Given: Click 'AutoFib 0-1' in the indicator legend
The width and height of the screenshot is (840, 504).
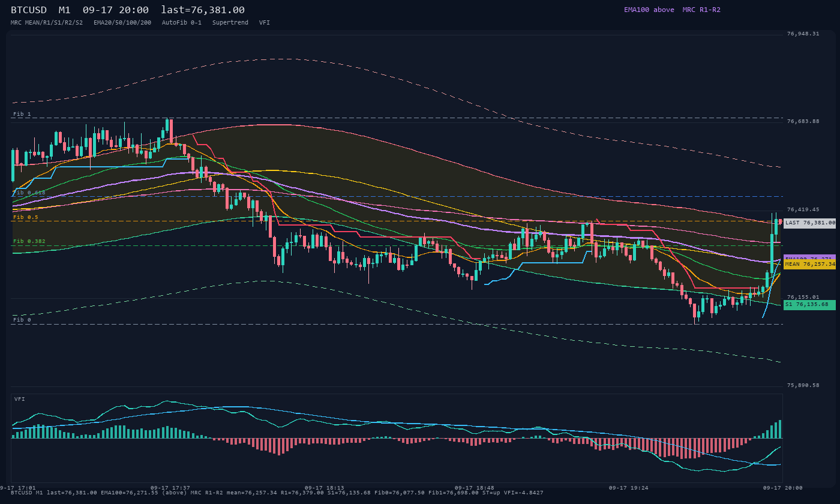Looking at the screenshot, I should [x=182, y=22].
